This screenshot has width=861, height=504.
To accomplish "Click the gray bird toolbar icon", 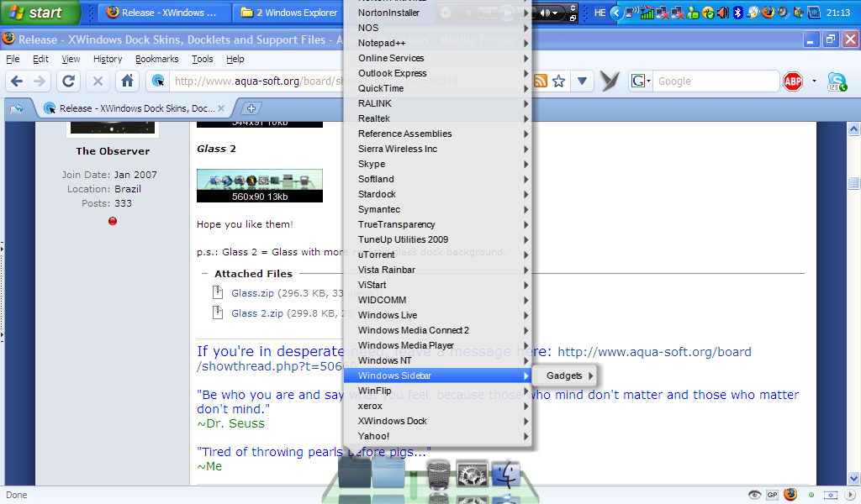I will (x=610, y=81).
